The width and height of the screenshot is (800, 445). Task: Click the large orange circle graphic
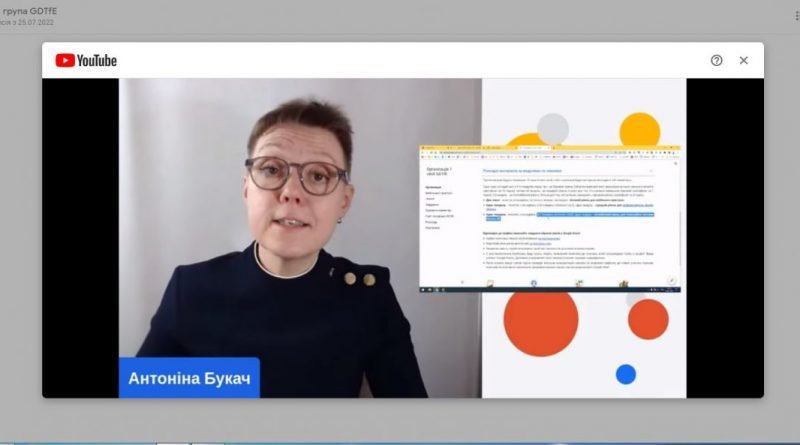pos(541,320)
